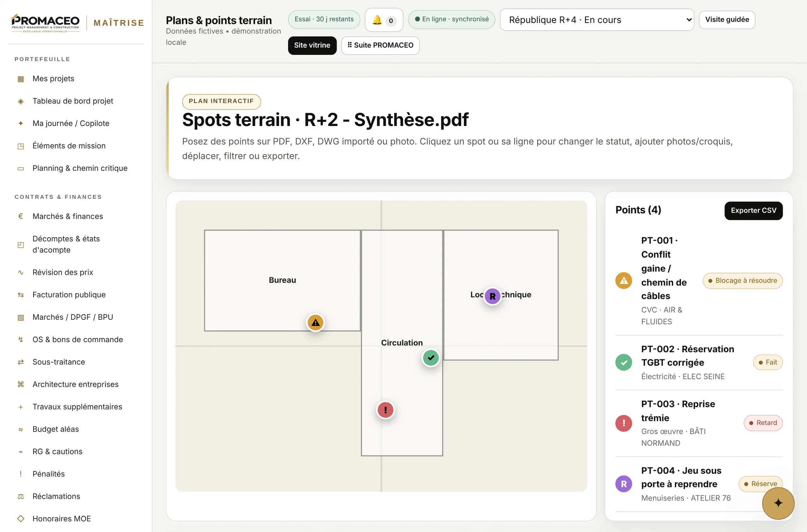Click the Mes projets grid icon
Image resolution: width=807 pixels, height=532 pixels.
click(21, 79)
